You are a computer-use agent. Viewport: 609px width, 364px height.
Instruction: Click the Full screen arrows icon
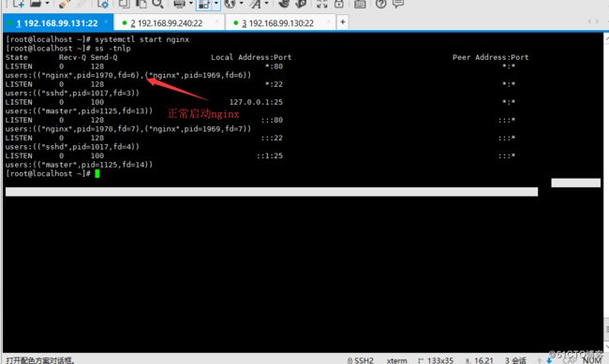(x=321, y=4)
